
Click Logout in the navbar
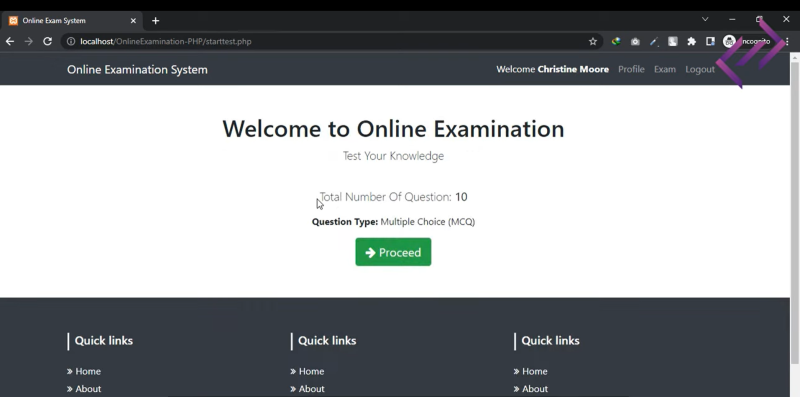[x=699, y=69]
